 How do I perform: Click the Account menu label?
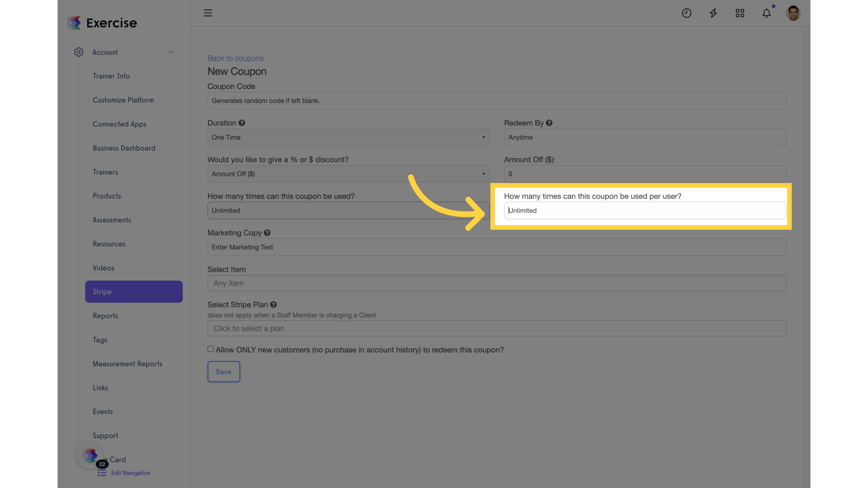[105, 52]
